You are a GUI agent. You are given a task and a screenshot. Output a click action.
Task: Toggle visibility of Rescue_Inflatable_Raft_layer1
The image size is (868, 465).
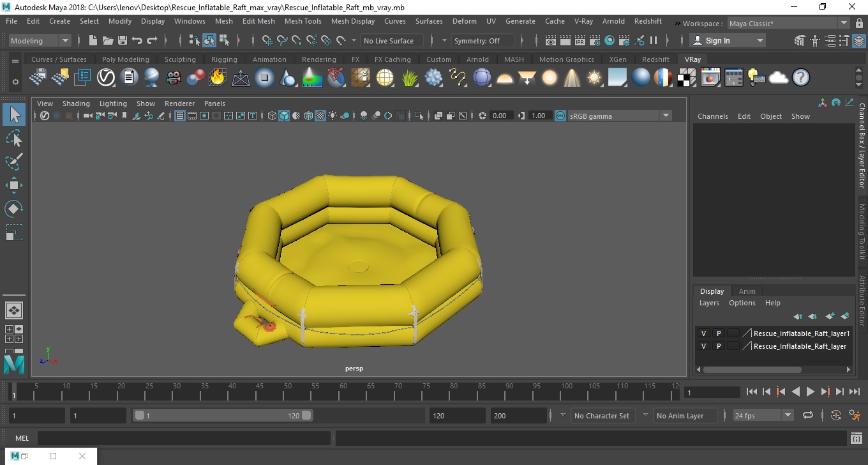[x=703, y=333]
